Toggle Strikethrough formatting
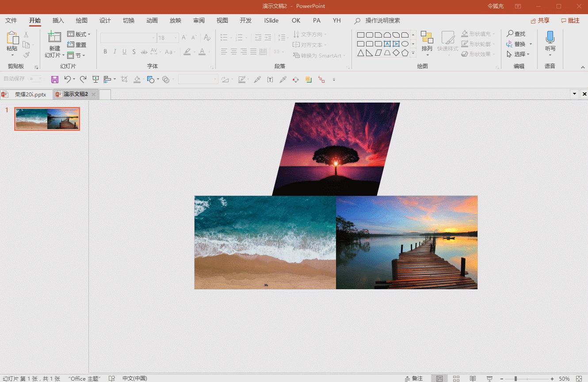The height and width of the screenshot is (382, 588). click(x=144, y=52)
